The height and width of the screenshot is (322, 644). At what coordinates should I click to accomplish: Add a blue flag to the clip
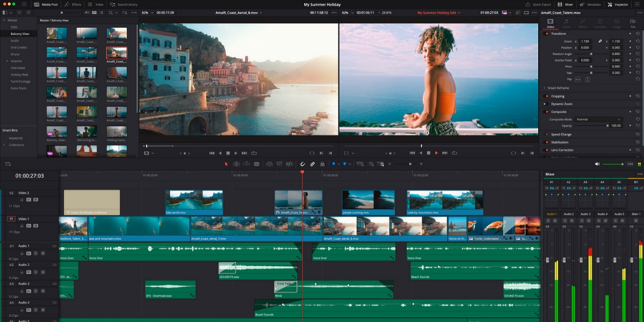tap(333, 164)
